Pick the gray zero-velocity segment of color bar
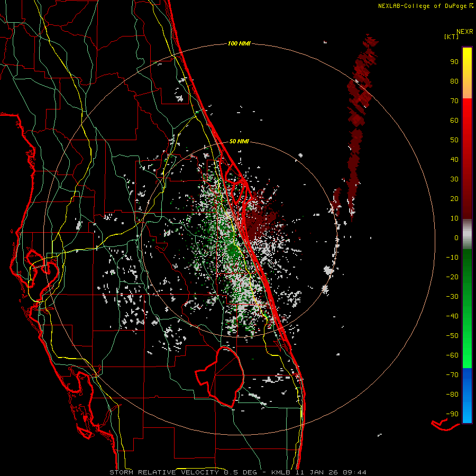The width and height of the screenshot is (476, 476). click(x=467, y=234)
